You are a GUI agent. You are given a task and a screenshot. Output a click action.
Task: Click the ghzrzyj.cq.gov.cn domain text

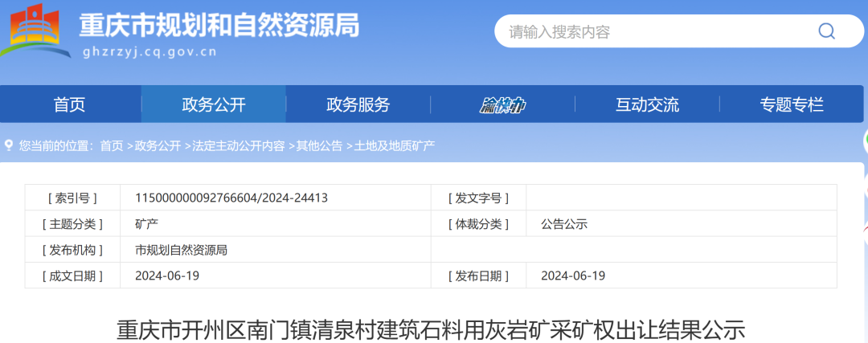149,52
